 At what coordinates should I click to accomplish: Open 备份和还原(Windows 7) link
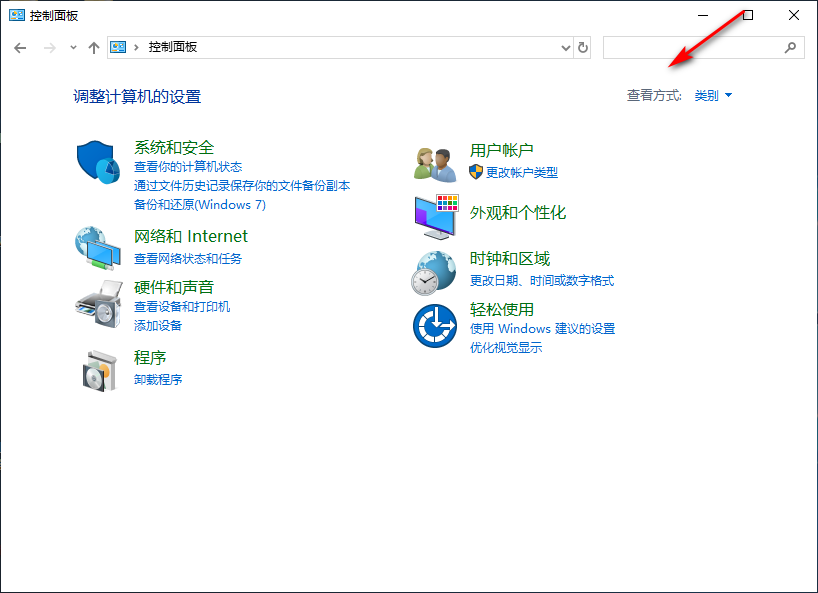[200, 204]
